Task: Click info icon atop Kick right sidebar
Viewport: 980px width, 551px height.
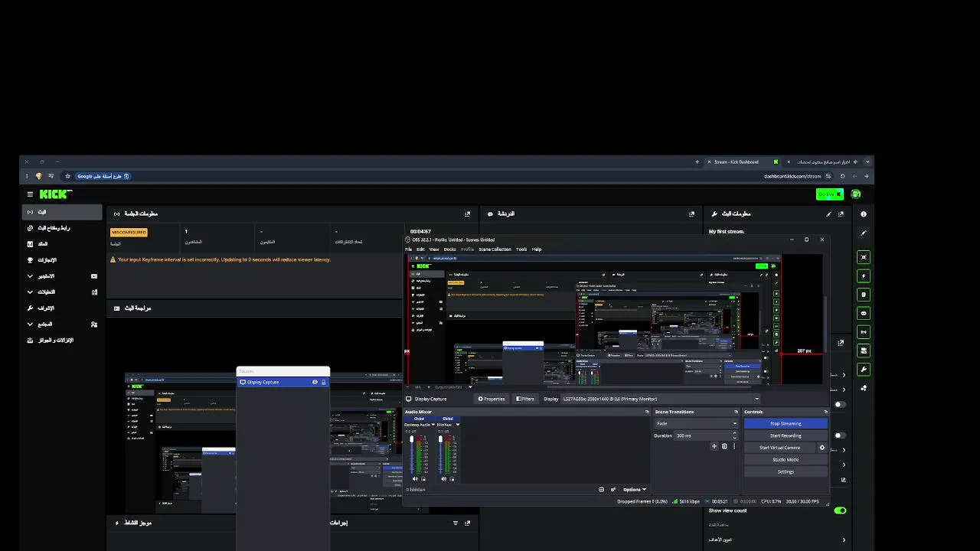Action: click(x=864, y=214)
